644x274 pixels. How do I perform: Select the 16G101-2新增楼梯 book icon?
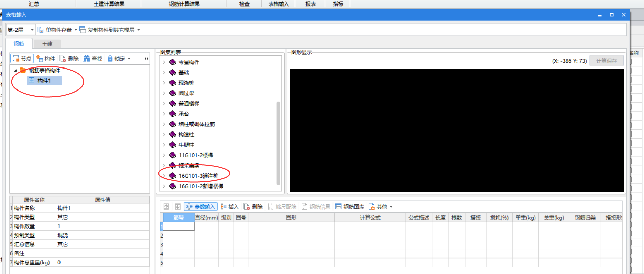[x=173, y=186]
